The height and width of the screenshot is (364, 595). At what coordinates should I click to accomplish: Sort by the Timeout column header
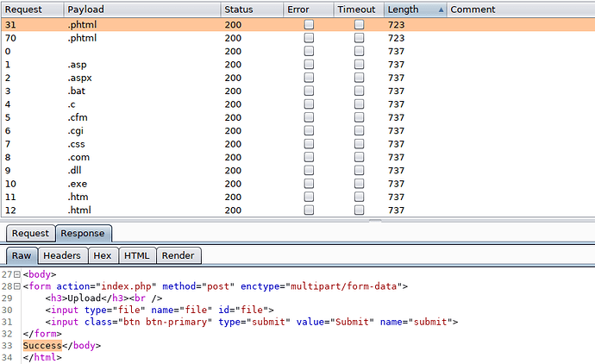click(x=359, y=9)
